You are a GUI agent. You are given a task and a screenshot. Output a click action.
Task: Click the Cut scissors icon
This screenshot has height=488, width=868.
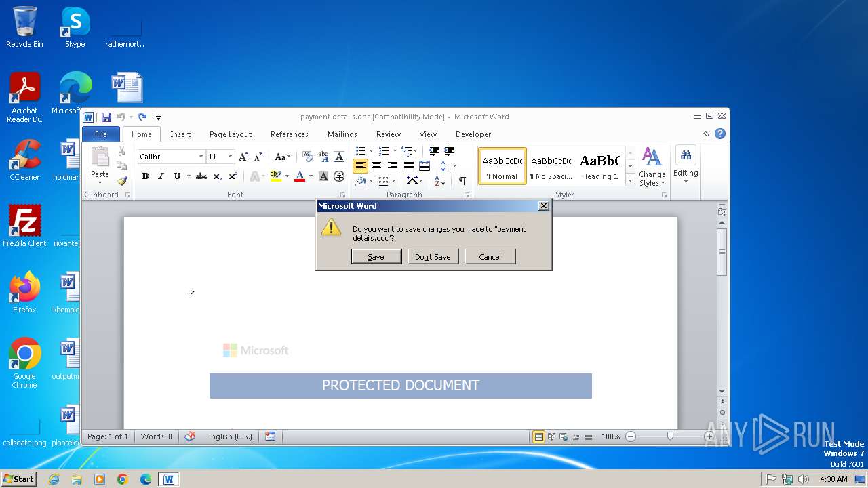[x=122, y=152]
